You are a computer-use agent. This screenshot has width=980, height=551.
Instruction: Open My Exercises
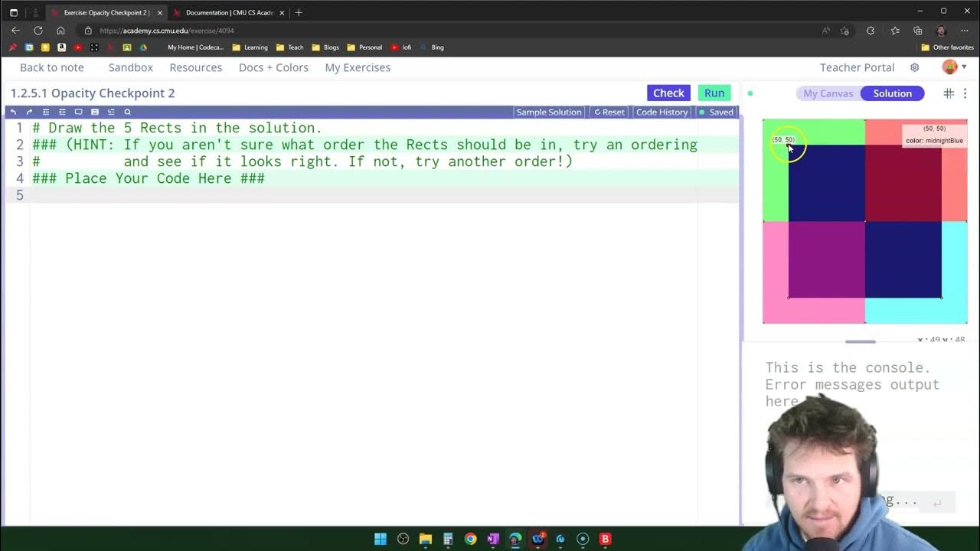pos(358,67)
